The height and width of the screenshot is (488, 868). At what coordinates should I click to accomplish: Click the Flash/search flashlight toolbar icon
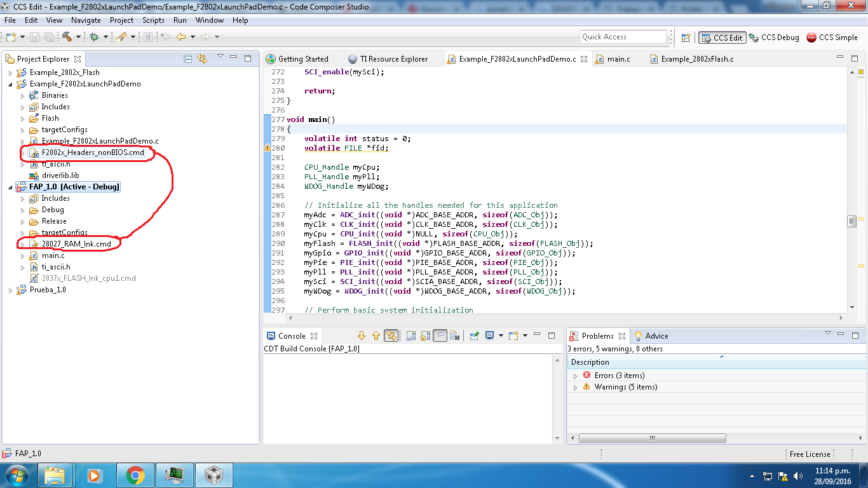coord(121,37)
